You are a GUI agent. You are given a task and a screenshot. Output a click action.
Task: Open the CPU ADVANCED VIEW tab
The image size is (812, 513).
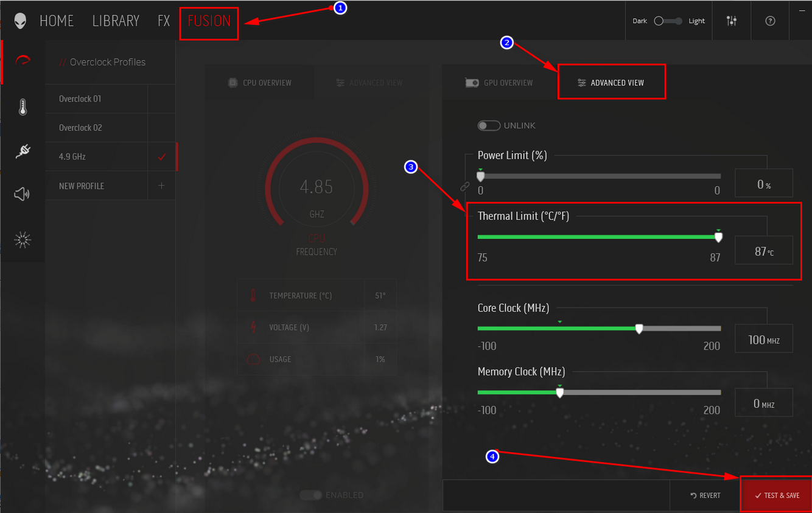coord(369,83)
